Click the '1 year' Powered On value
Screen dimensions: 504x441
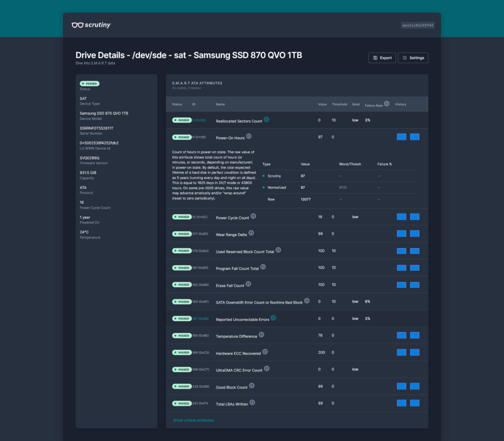pos(85,217)
